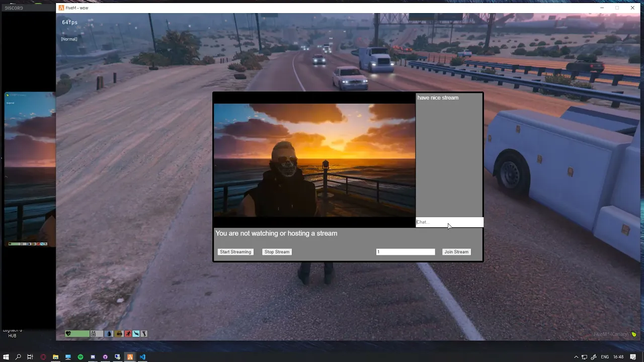Click the Start Streaming button
Screen dimensions: 644x362
click(x=235, y=252)
